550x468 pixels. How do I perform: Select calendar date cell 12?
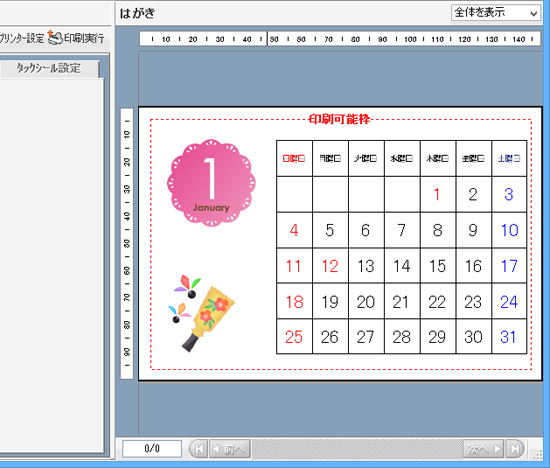330,266
